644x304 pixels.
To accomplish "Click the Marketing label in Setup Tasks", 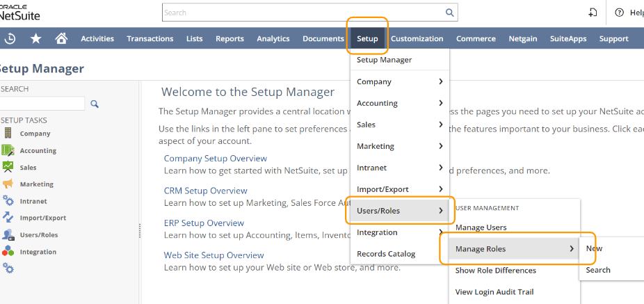I will (x=37, y=184).
